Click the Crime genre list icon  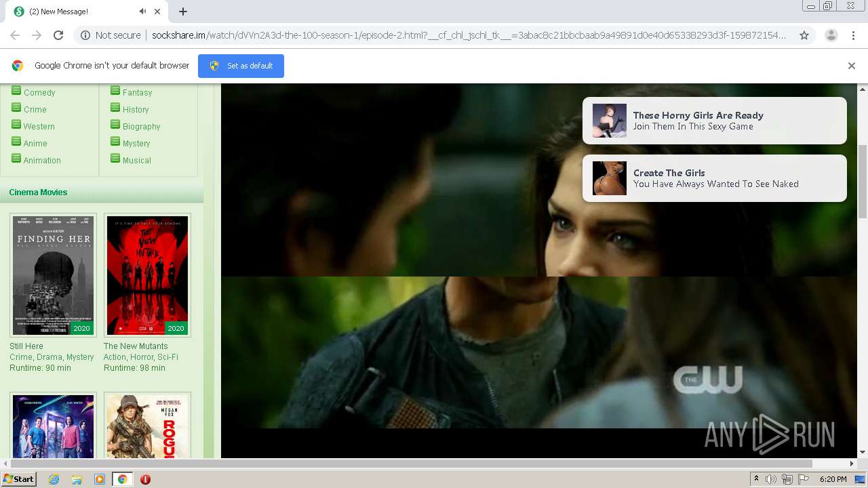[x=16, y=108]
